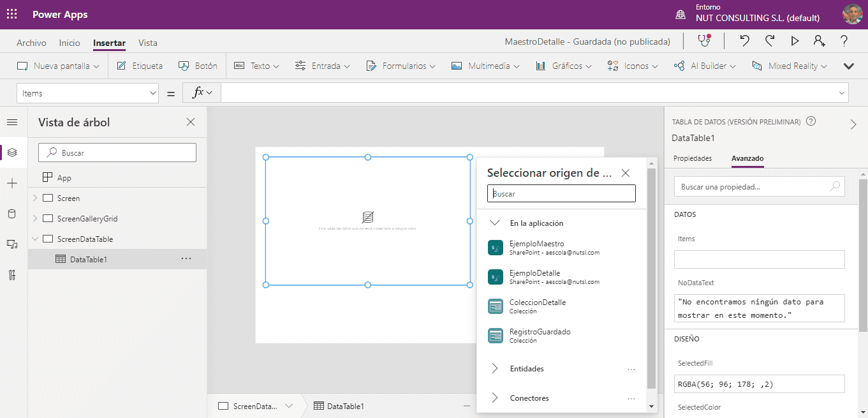Choose EjemploMaestro SharePoint data source
This screenshot has height=418, width=868.
561,248
